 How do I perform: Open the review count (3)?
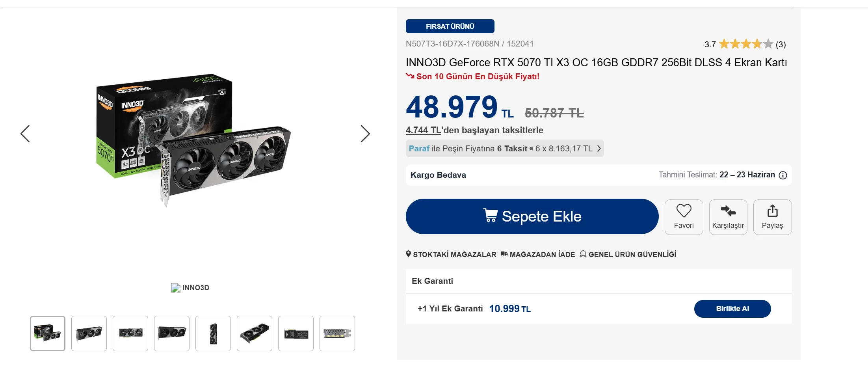(781, 44)
